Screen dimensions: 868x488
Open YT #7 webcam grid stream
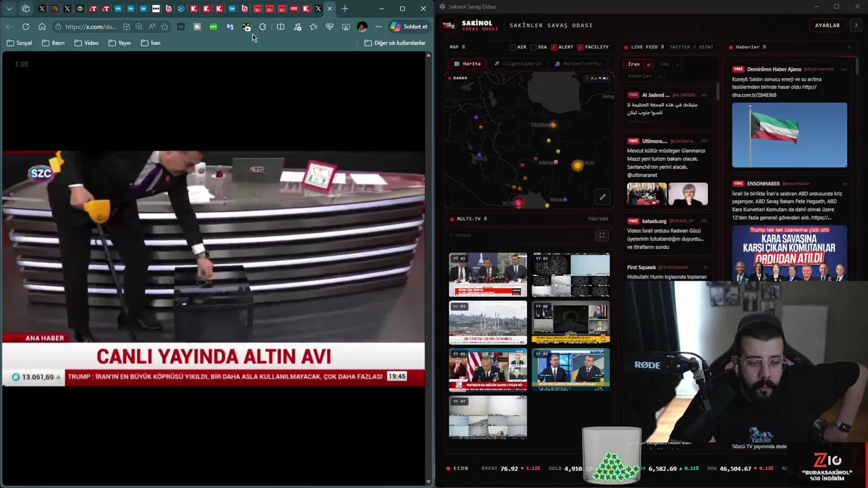(x=488, y=418)
